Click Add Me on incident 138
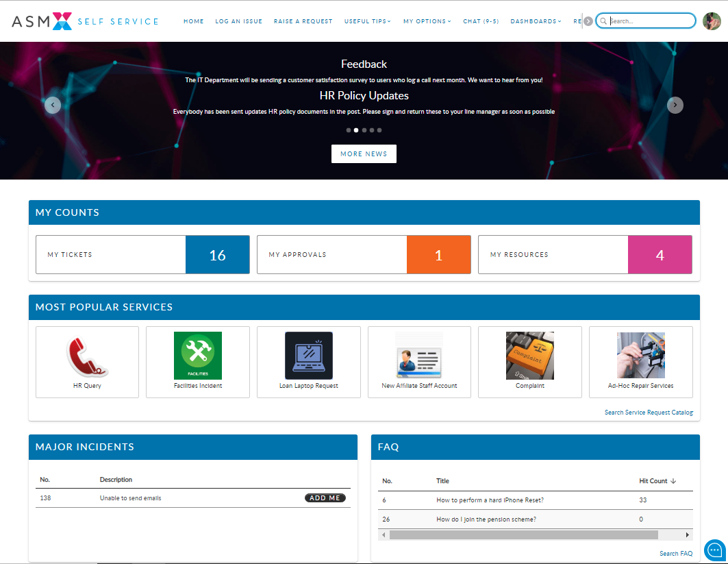728x564 pixels. click(325, 498)
